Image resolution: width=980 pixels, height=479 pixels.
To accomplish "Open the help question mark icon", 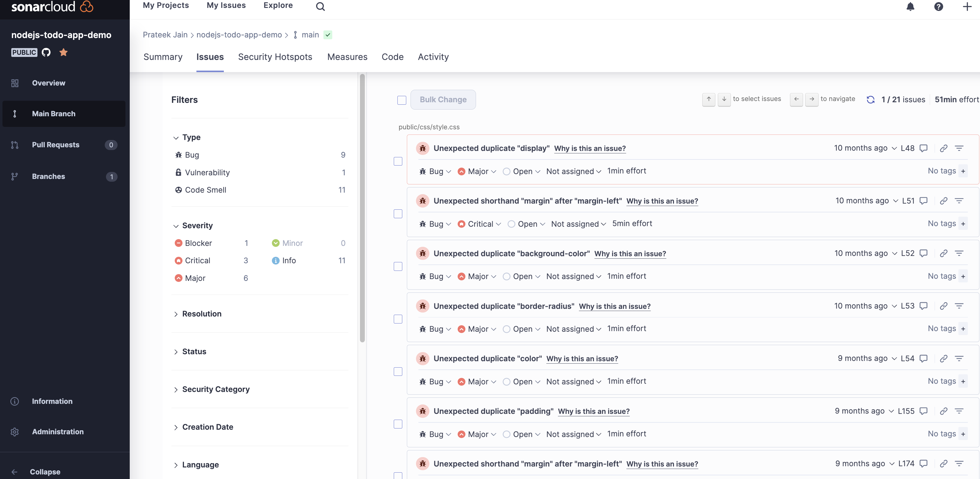I will 938,6.
